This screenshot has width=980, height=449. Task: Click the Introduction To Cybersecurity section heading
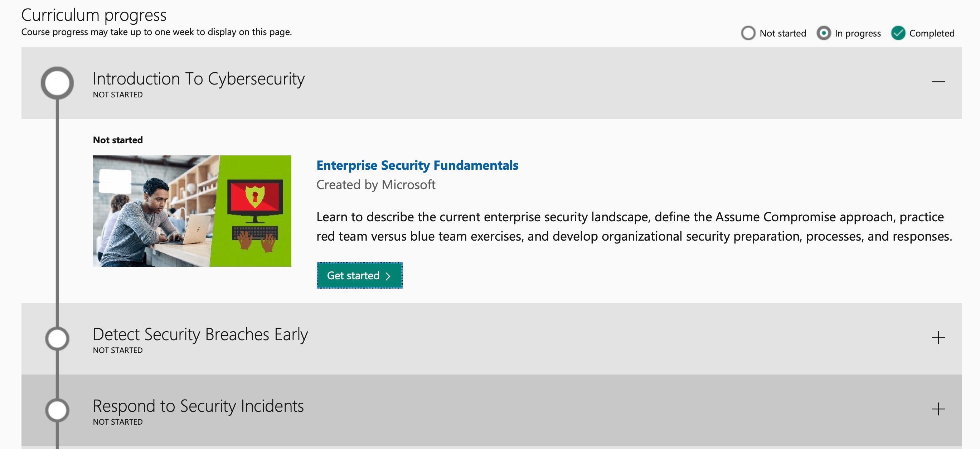[199, 79]
